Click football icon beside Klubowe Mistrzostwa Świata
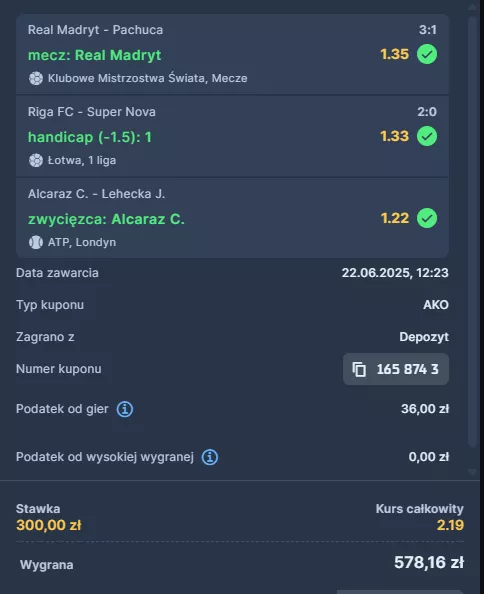The height and width of the screenshot is (594, 484). 36,78
